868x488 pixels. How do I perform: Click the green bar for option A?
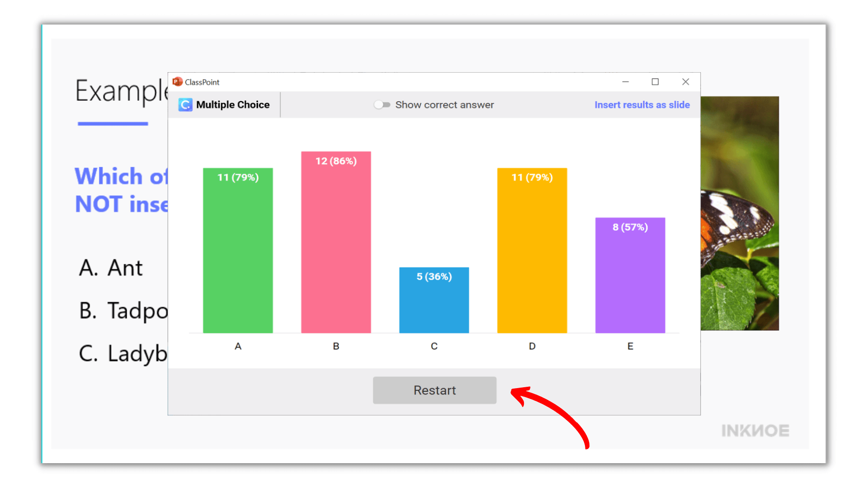click(x=238, y=251)
